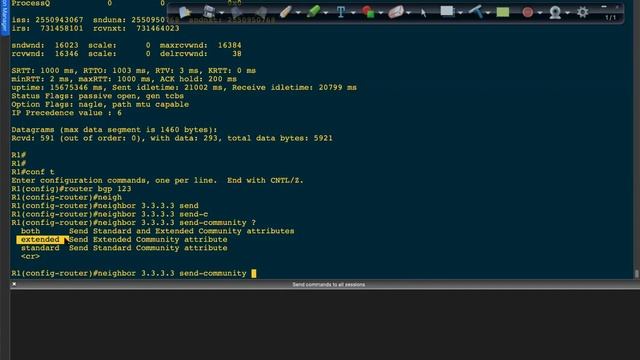Open file using the folder icon
Image resolution: width=640 pixels, height=360 pixels.
coord(185,12)
